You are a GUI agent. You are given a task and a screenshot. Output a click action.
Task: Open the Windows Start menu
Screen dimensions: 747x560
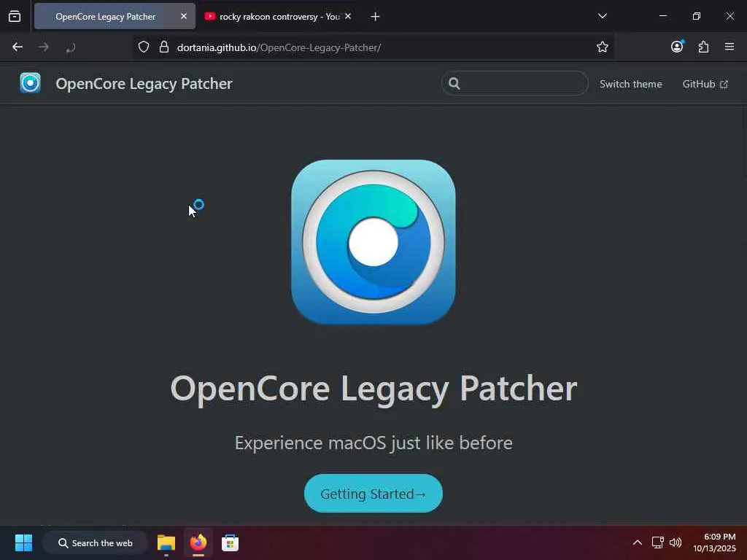click(x=23, y=542)
